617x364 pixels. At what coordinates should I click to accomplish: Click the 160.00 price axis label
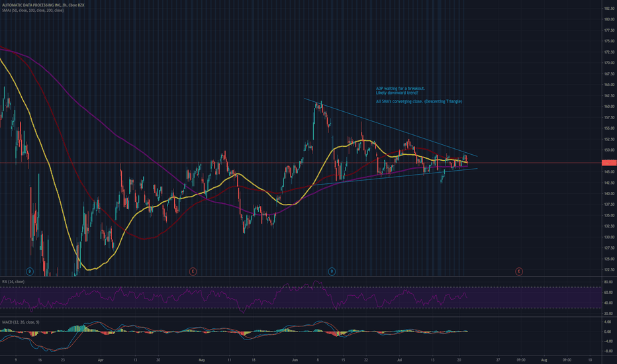[x=609, y=107]
